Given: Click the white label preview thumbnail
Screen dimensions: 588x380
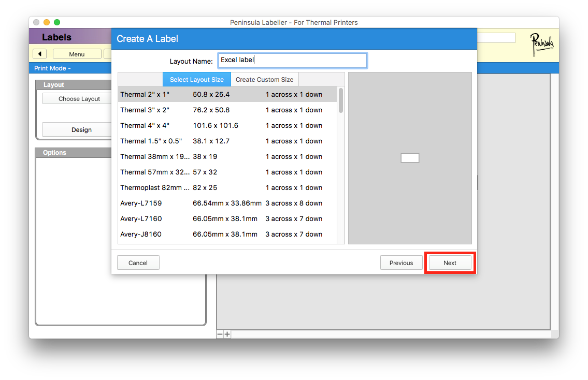Looking at the screenshot, I should 410,158.
